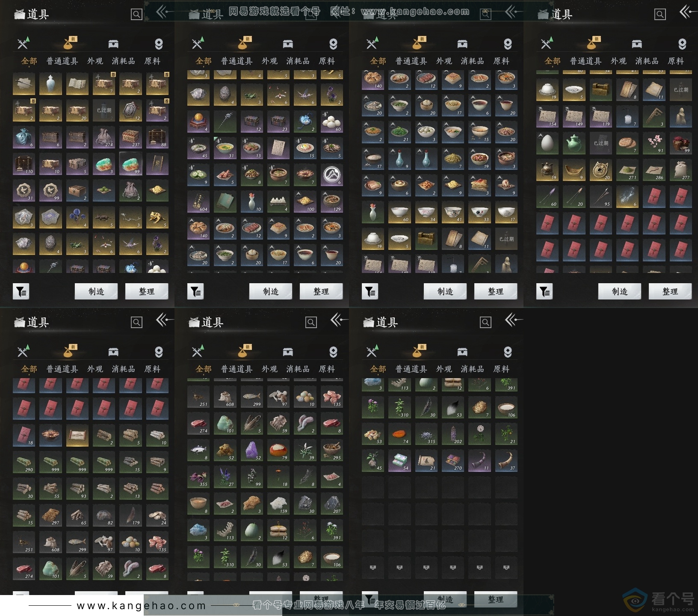The image size is (698, 616).
Task: Click 整理 button in the third top panel
Action: (496, 291)
